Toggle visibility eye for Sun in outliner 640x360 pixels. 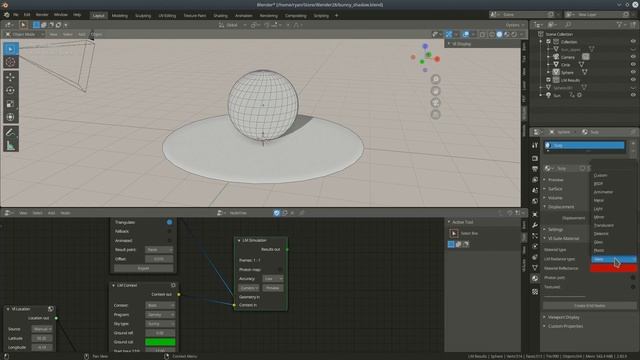click(x=633, y=95)
